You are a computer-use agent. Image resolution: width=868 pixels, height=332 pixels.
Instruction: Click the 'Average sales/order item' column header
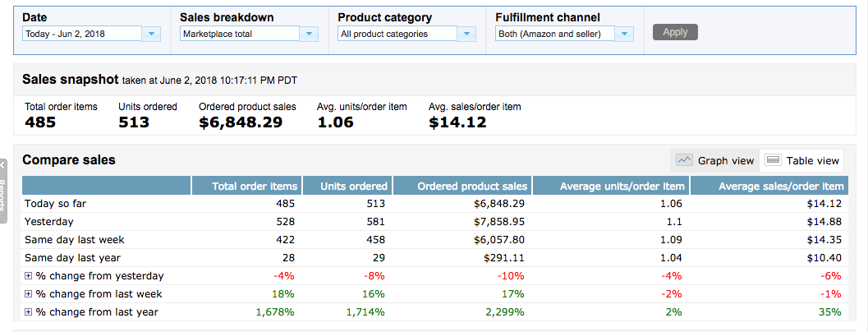pyautogui.click(x=769, y=186)
